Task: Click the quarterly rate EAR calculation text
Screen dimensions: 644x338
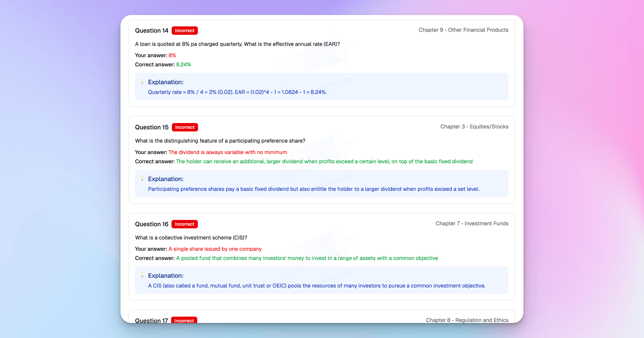Action: point(237,92)
